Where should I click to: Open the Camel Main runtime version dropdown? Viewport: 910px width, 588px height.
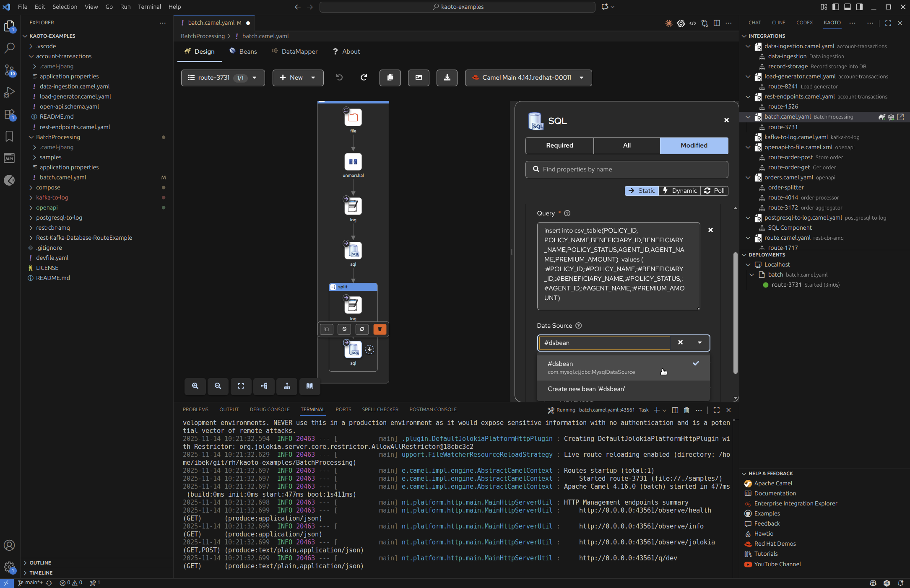(x=528, y=78)
